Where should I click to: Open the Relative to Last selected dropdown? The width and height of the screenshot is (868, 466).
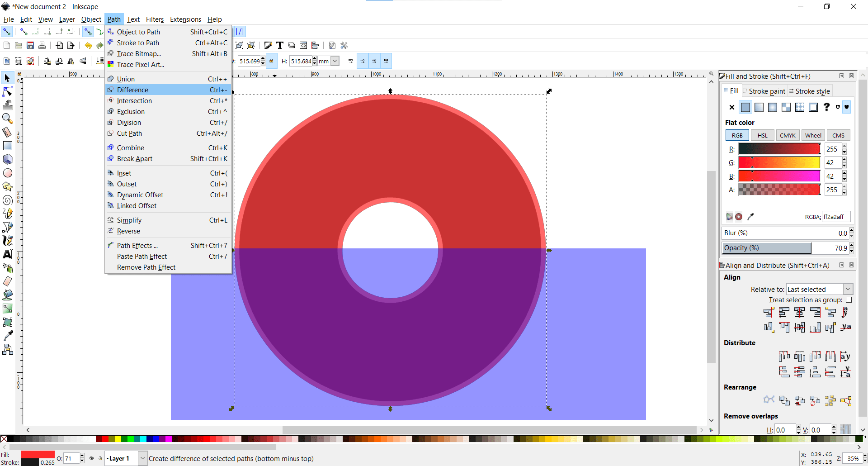coord(819,289)
